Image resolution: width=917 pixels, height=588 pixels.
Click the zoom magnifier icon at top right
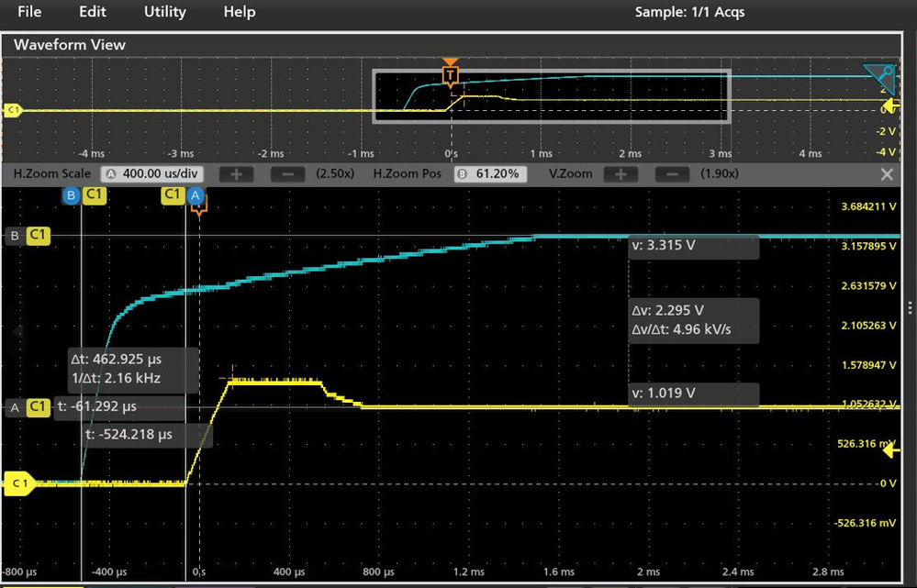[x=879, y=78]
